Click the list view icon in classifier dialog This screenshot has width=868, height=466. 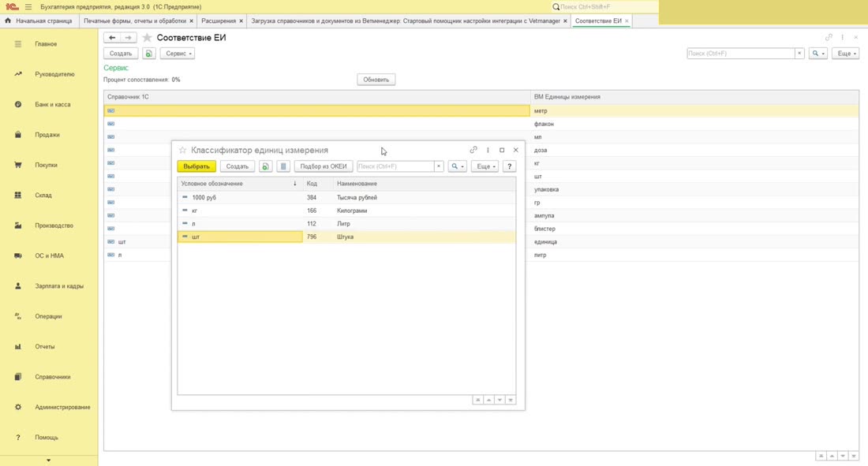pos(283,166)
